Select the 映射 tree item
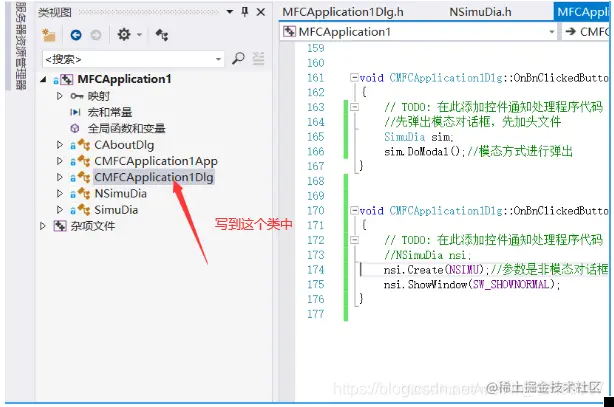Screen dimensions: 614x407 point(99,96)
